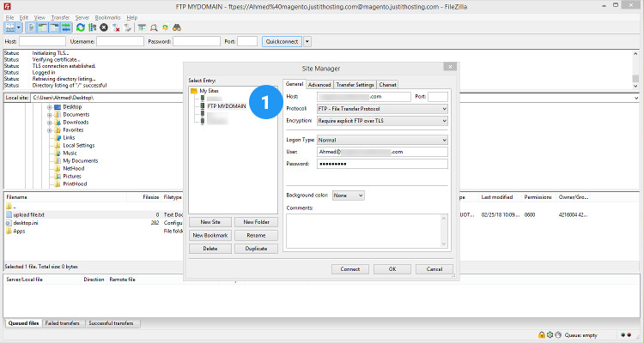644x343 pixels.
Task: Toggle transfer queue display icon
Action: coord(66,27)
